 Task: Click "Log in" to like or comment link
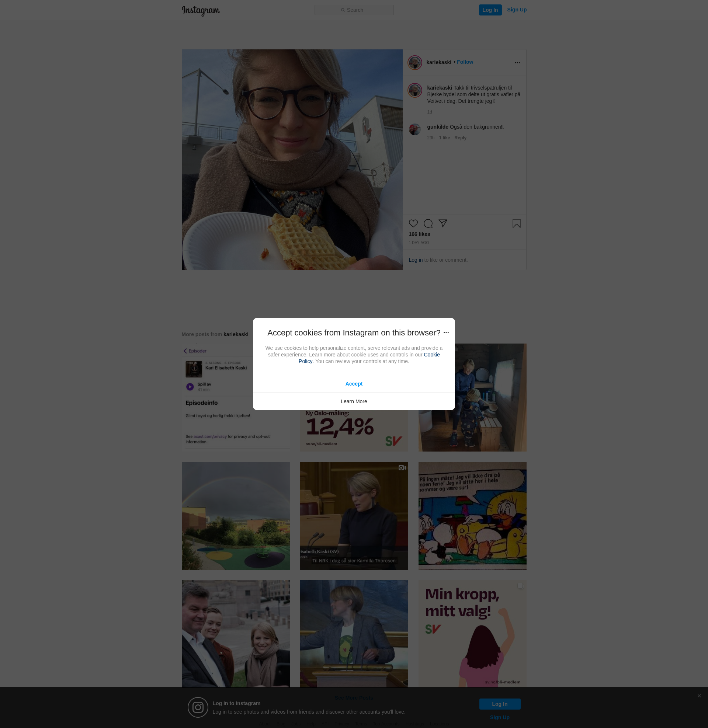click(x=415, y=260)
